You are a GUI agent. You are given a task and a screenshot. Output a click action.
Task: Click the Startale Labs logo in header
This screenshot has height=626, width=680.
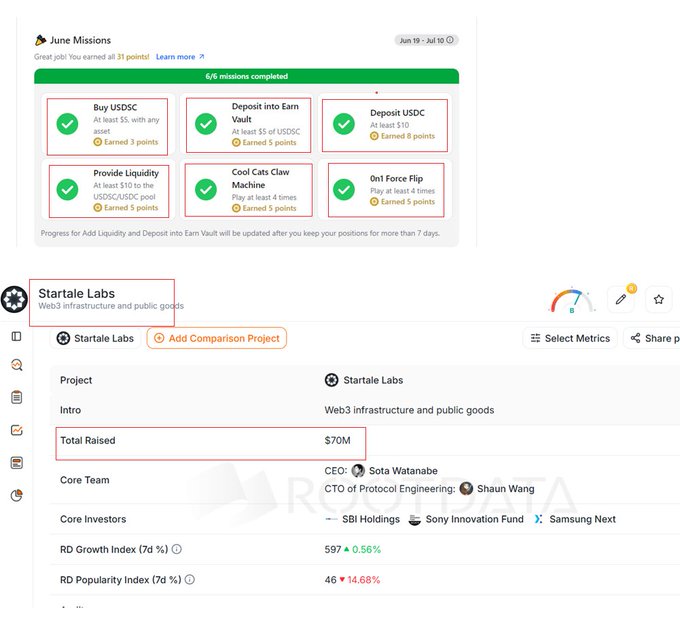(14, 299)
